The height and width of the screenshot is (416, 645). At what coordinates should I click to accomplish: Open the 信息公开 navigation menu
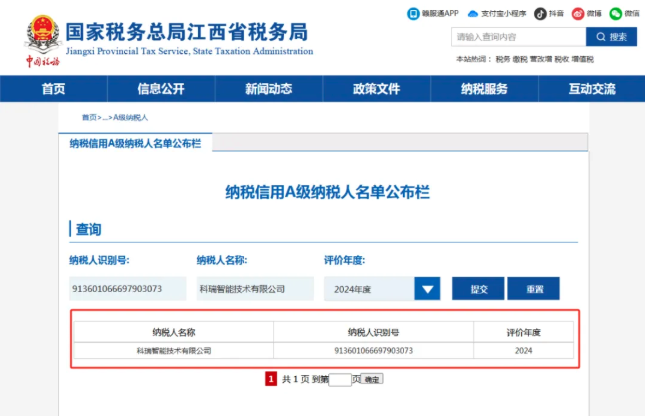161,89
